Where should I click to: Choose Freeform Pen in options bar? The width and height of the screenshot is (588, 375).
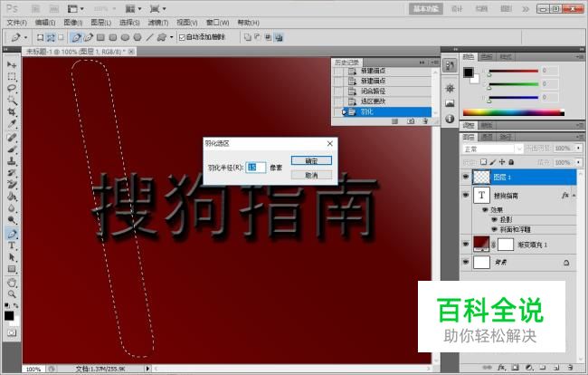point(89,37)
